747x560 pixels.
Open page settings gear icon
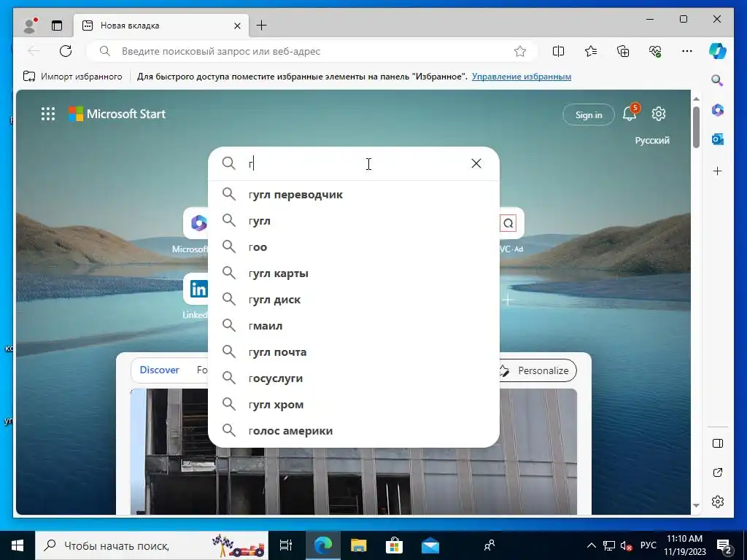[659, 114]
